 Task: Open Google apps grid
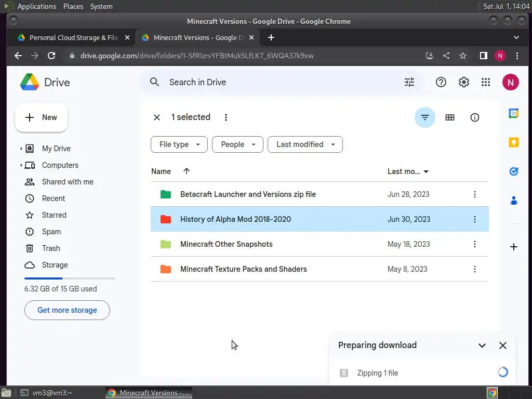click(486, 82)
